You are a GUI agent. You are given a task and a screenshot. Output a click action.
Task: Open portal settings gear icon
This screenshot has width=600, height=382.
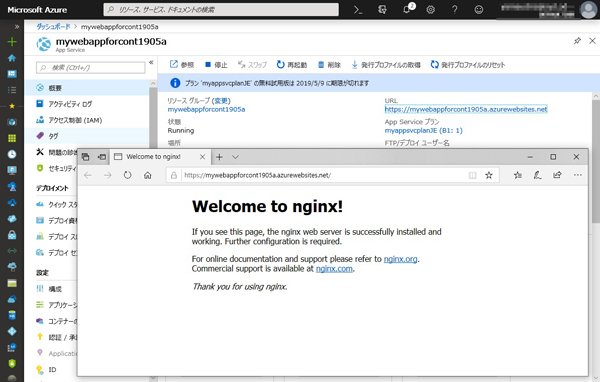click(430, 10)
